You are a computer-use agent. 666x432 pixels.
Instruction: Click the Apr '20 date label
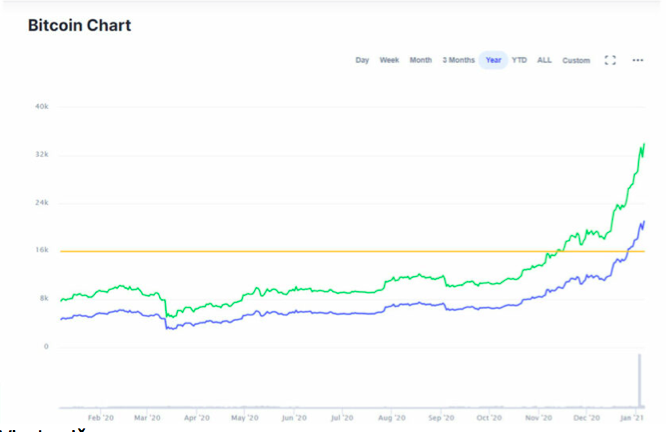197,418
